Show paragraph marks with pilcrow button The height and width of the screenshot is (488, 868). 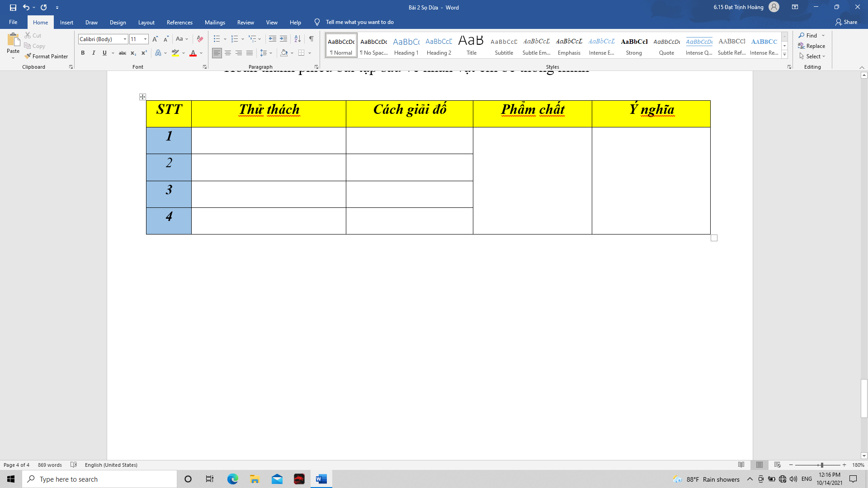click(311, 39)
